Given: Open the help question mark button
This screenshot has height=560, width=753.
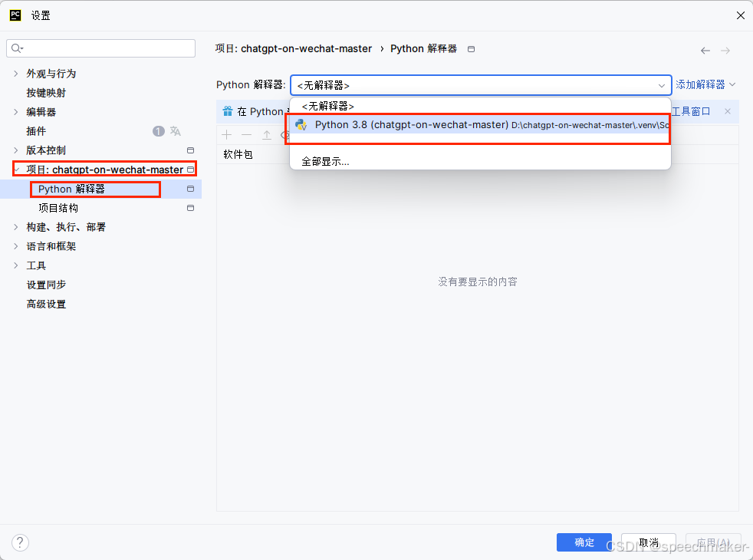Looking at the screenshot, I should [x=20, y=542].
